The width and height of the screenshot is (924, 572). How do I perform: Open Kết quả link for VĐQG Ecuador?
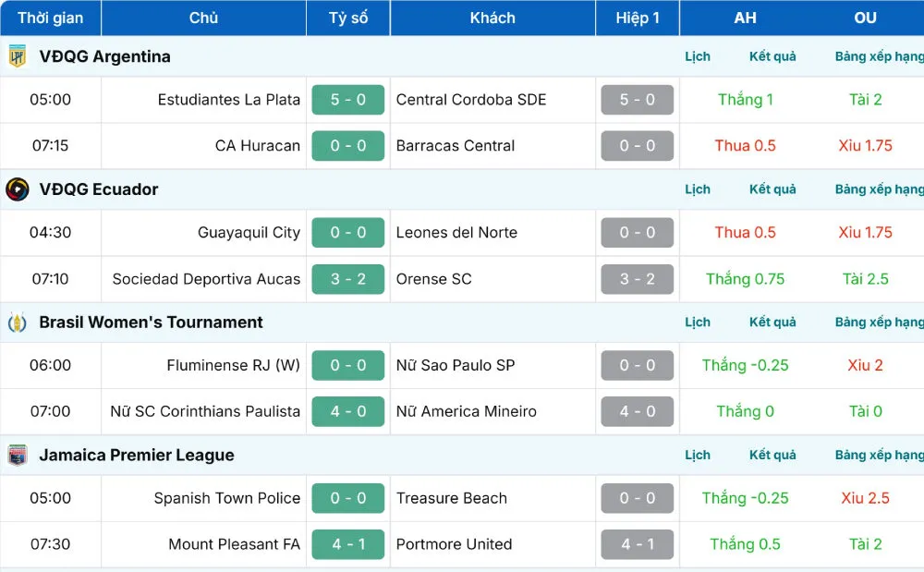(772, 189)
